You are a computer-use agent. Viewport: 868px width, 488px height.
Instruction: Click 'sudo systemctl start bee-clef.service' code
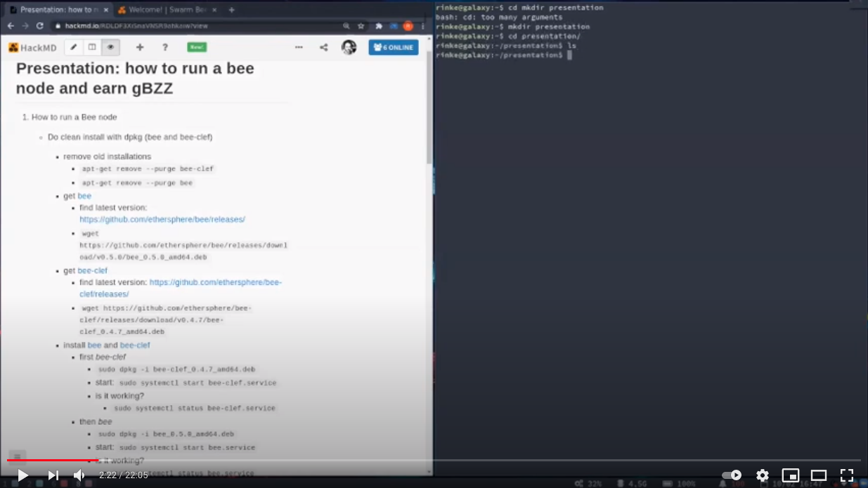coord(197,383)
